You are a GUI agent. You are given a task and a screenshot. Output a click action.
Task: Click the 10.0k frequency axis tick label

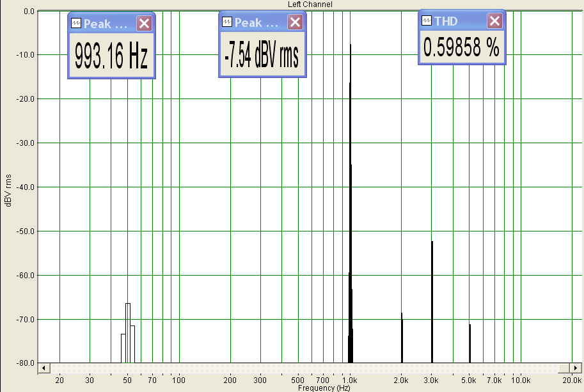tap(521, 380)
